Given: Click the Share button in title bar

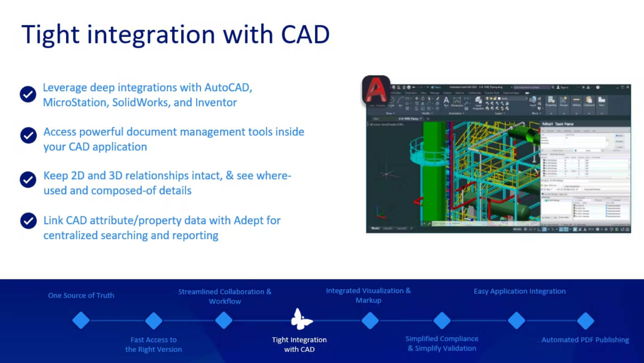Looking at the screenshot, I should point(436,87).
